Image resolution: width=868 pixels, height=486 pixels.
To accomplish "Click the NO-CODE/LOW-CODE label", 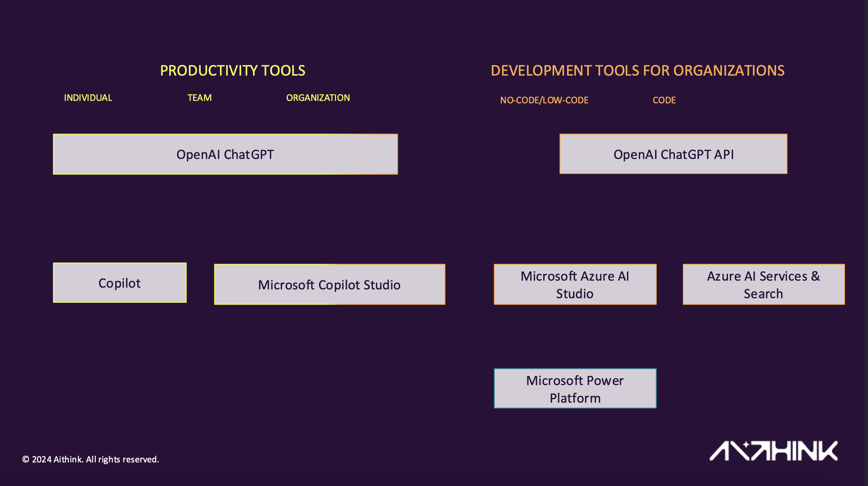I will [544, 100].
